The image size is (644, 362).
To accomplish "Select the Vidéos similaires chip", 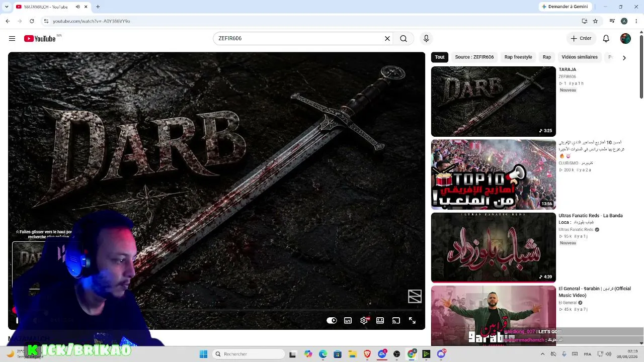I will tap(580, 57).
